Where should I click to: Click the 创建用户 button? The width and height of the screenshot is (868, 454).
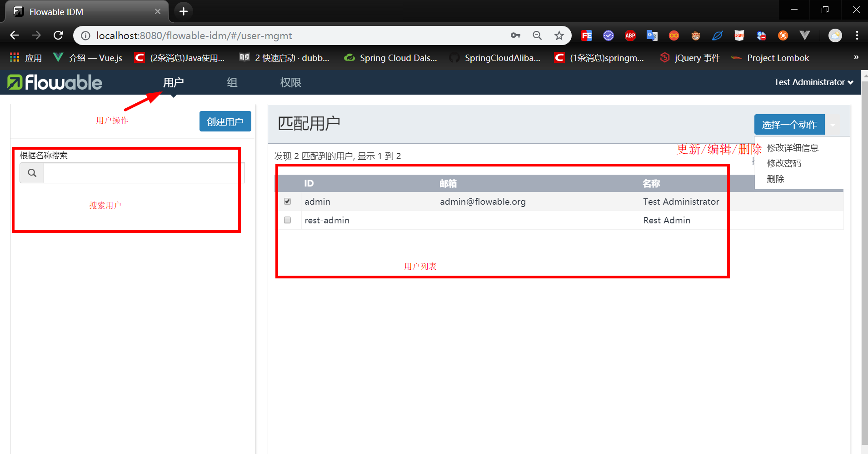[x=225, y=121]
